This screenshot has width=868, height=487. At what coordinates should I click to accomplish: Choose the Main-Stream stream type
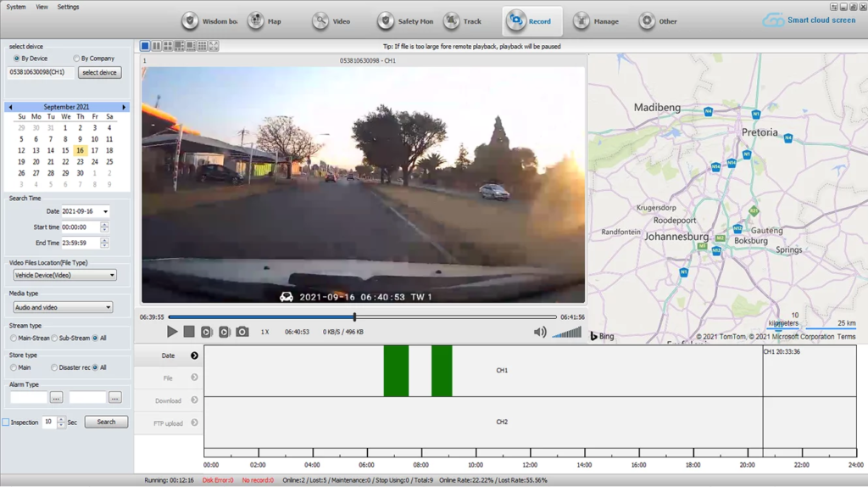(x=14, y=338)
